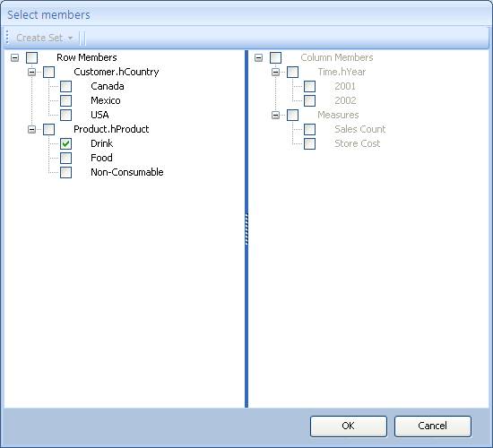Collapse the Customer.hCountry node
493x448 pixels.
pos(31,72)
